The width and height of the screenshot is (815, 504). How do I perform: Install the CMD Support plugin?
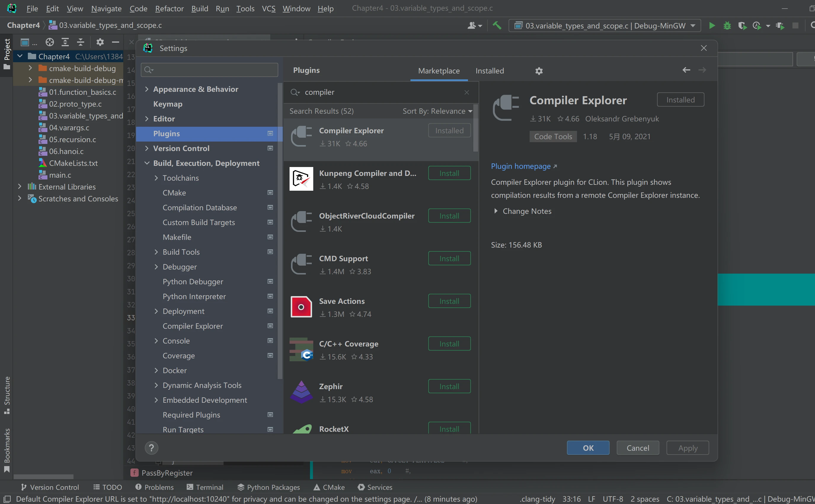[449, 258]
